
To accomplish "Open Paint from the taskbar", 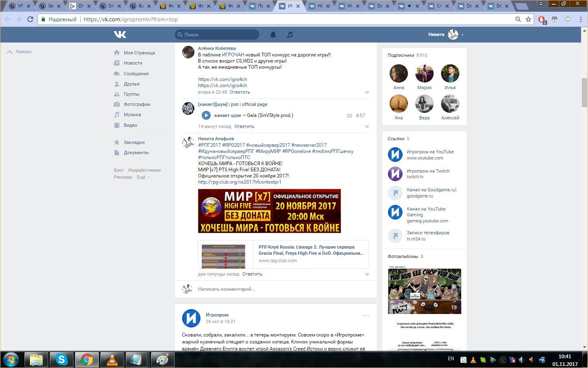I will click(163, 360).
